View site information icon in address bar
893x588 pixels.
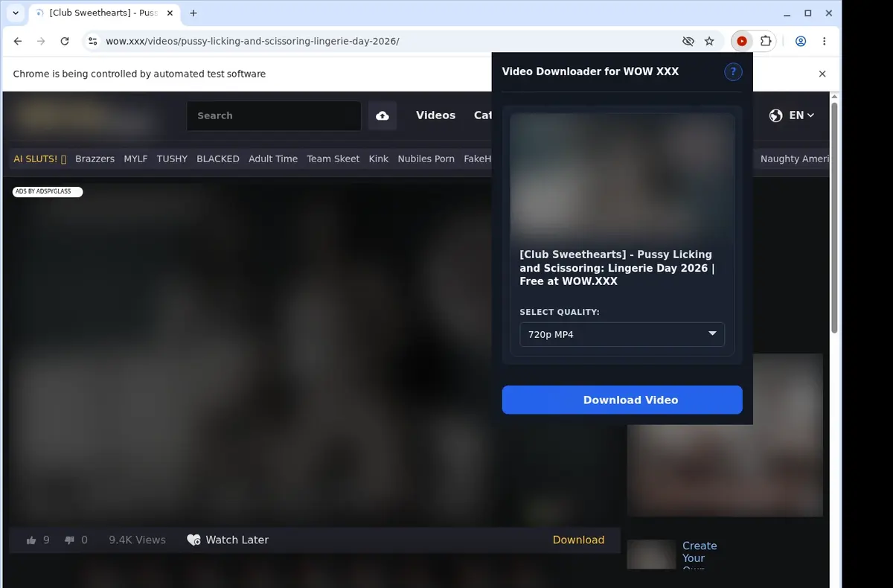click(92, 41)
